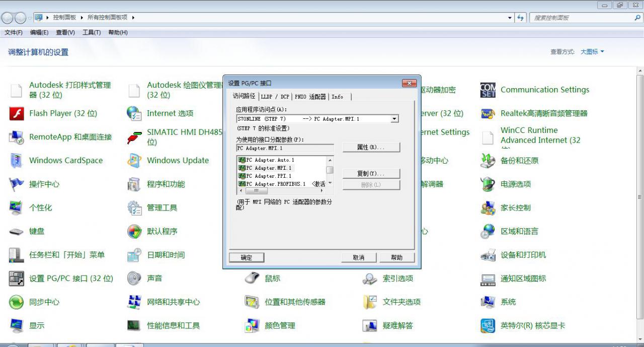Open the 编辑(E) menu
Viewport: 644px width, 347px height.
coord(39,33)
